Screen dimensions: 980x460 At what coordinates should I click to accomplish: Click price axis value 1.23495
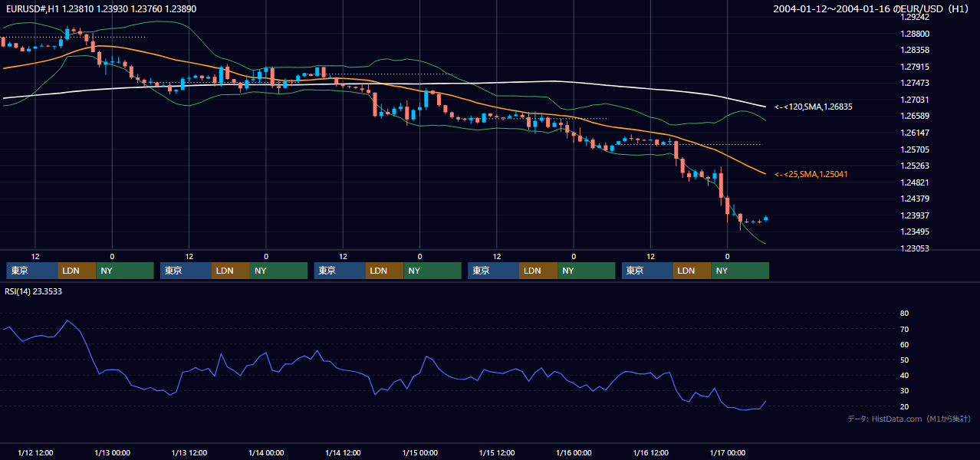pyautogui.click(x=914, y=232)
